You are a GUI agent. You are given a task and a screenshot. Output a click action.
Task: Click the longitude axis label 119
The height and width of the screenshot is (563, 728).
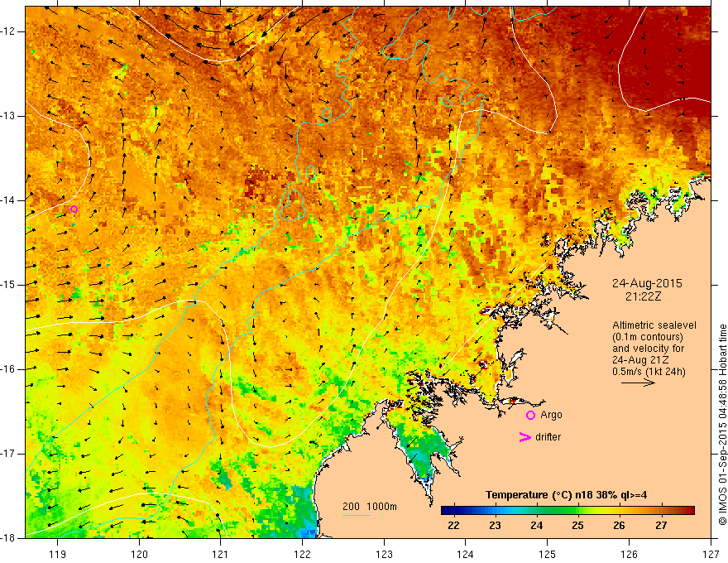pyautogui.click(x=58, y=554)
